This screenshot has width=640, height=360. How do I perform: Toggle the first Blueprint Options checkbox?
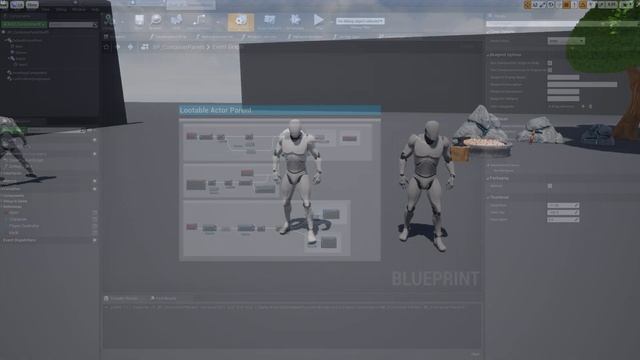pos(550,63)
